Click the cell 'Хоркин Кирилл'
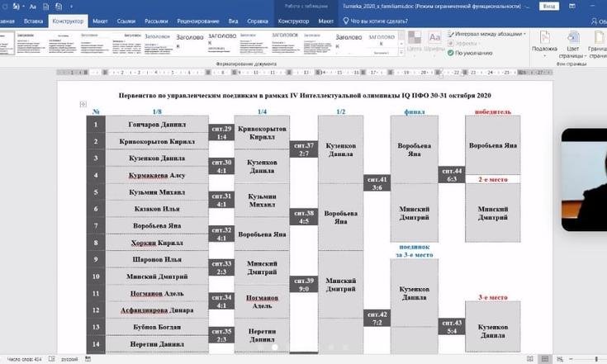 coord(157,243)
